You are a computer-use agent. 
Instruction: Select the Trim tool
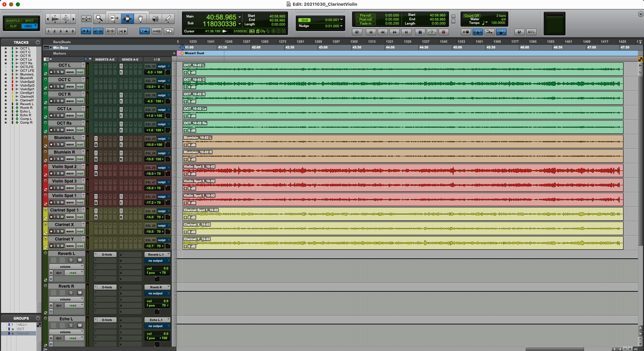pos(114,19)
